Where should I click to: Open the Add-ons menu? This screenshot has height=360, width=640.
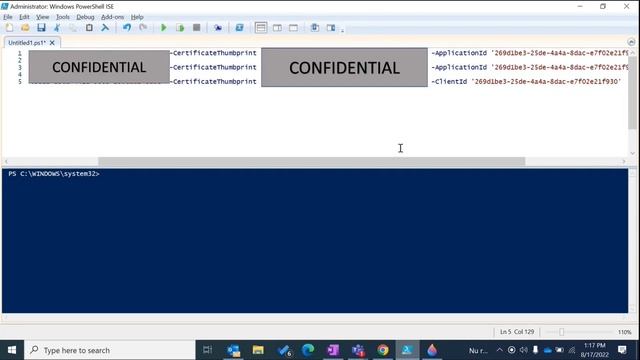(x=112, y=17)
